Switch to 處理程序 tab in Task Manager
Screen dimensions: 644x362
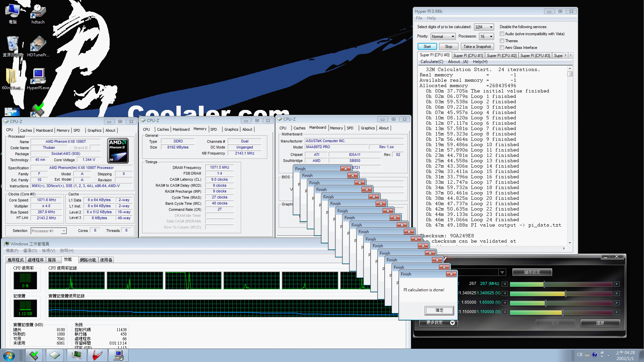pos(36,260)
